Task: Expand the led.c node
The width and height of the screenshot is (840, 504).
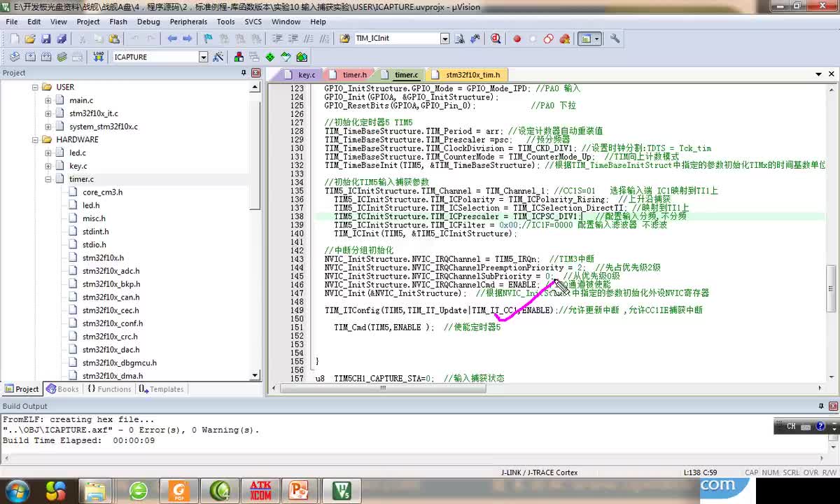Action: [48, 153]
